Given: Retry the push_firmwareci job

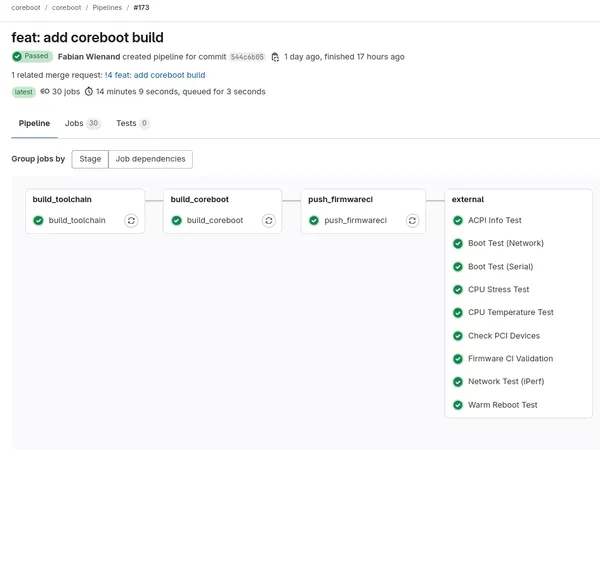Looking at the screenshot, I should coord(407,220).
